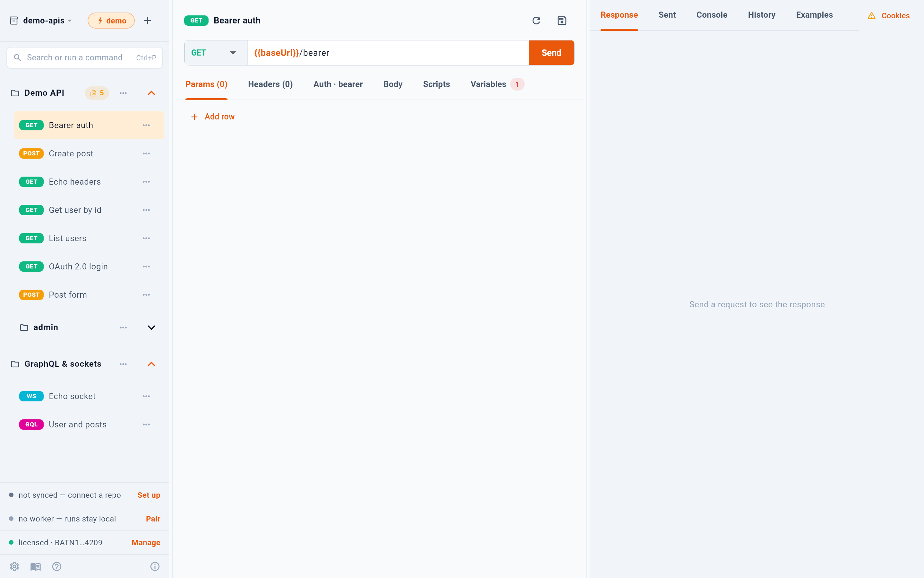
Task: Click the help question-mark icon
Action: click(x=57, y=566)
